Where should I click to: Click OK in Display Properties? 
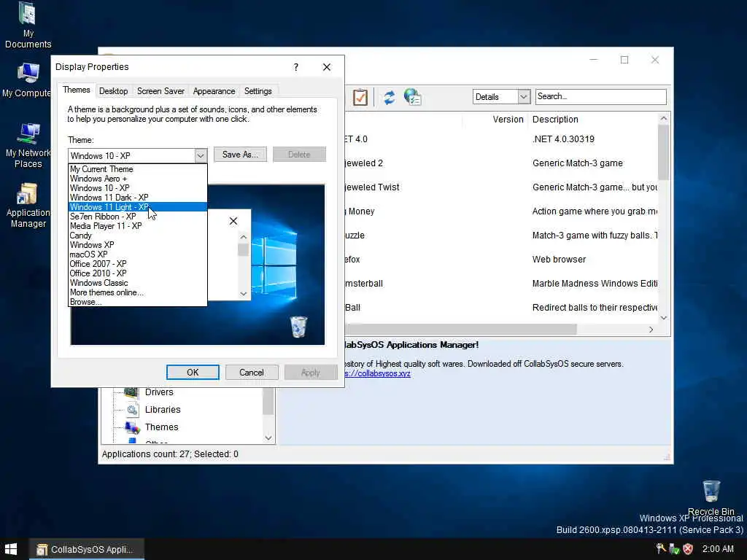coord(193,373)
